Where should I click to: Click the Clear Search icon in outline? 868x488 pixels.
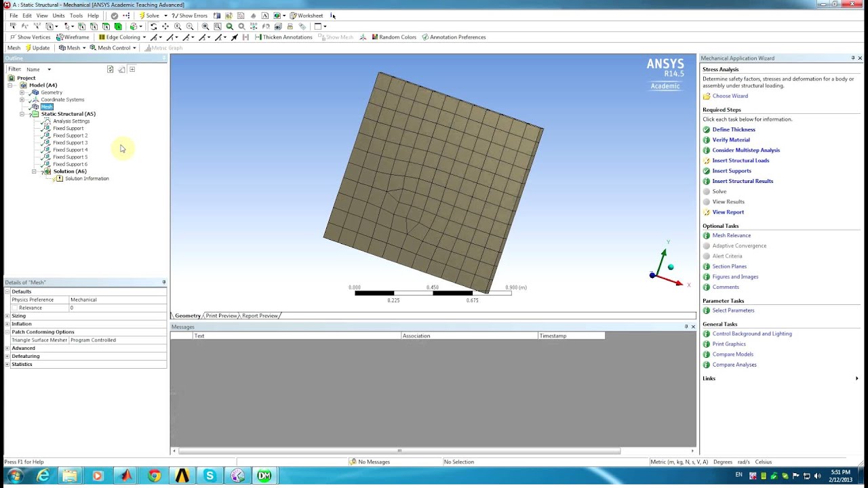(121, 69)
